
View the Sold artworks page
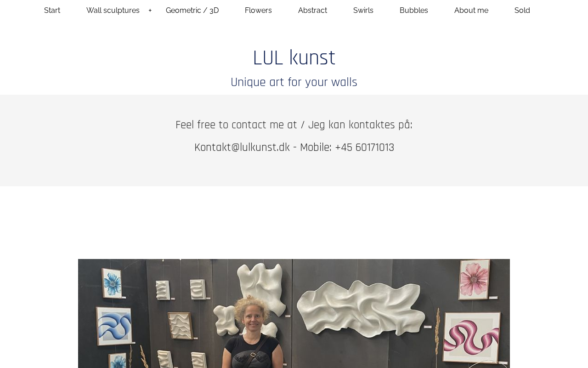[522, 11]
